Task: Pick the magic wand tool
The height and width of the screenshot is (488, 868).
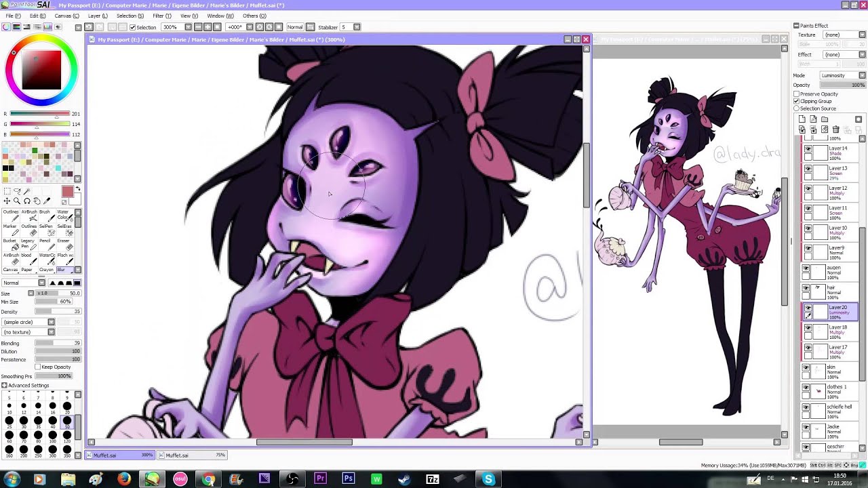Action: pyautogui.click(x=26, y=191)
